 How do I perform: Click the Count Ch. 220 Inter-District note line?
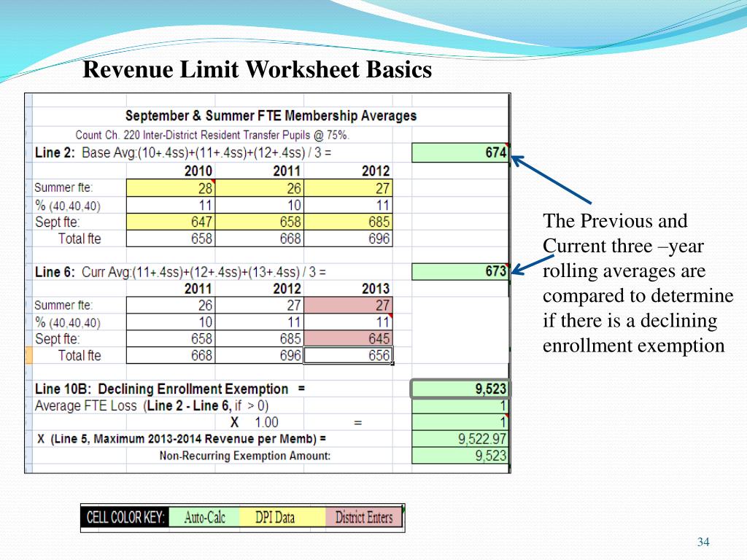click(x=212, y=135)
